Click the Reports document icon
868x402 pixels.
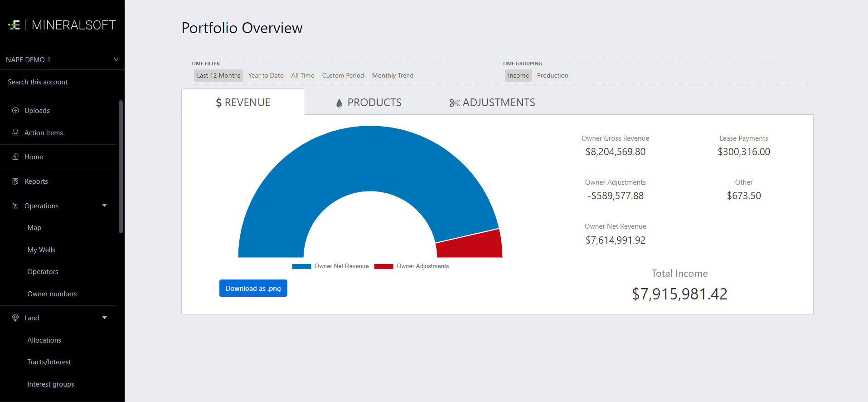point(15,181)
